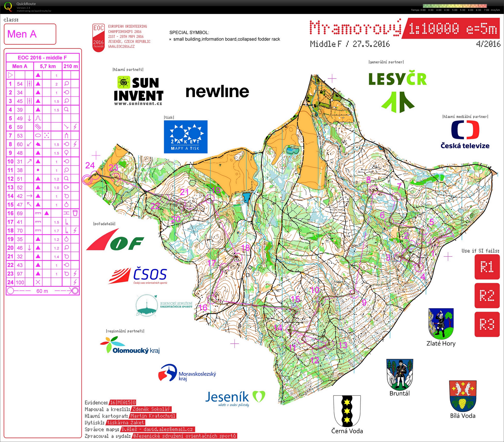Click the Černá Voda coat of arms
Screen dimensions: 504x442
tap(347, 411)
